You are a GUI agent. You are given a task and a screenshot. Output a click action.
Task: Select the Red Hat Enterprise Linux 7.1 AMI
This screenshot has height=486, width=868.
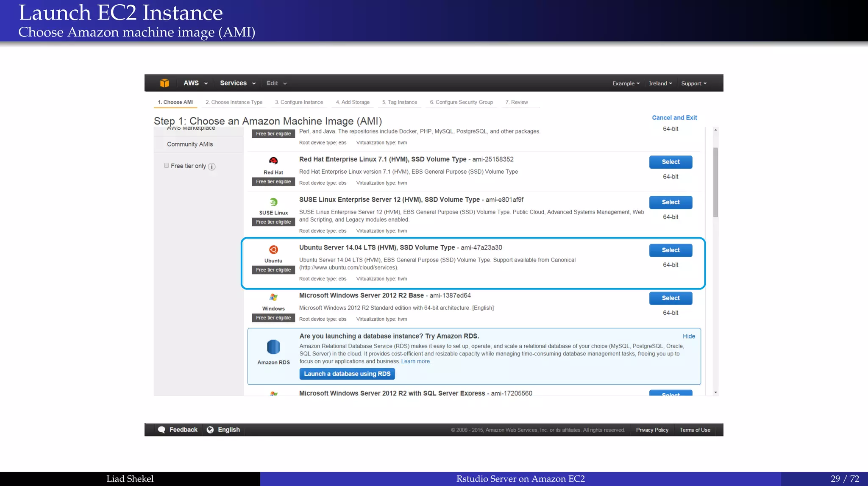pyautogui.click(x=670, y=162)
